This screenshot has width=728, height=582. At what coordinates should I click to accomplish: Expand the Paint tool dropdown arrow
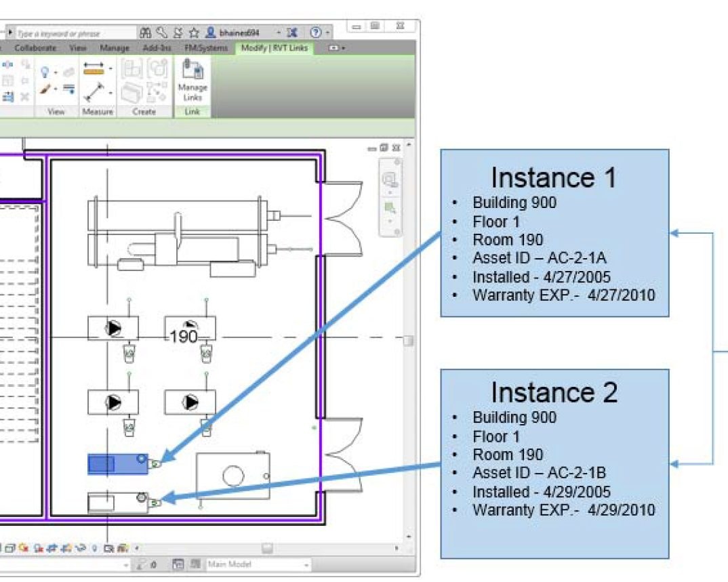pos(56,89)
